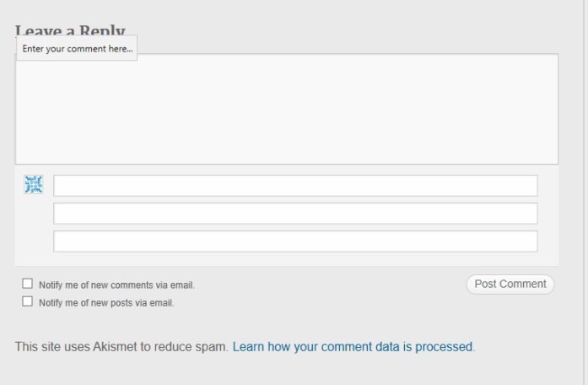Click the 'Enter your comment here...' tooltip
This screenshot has width=588, height=385.
tap(77, 49)
